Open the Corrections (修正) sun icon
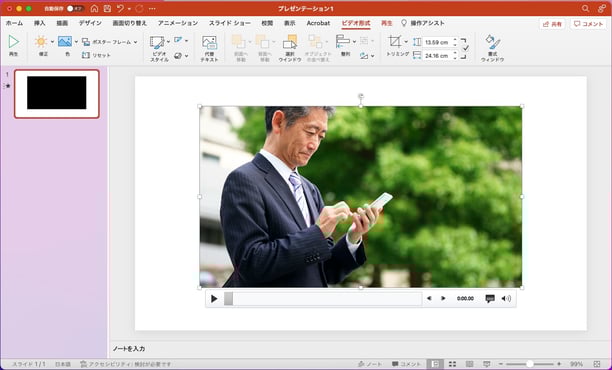 pyautogui.click(x=41, y=41)
